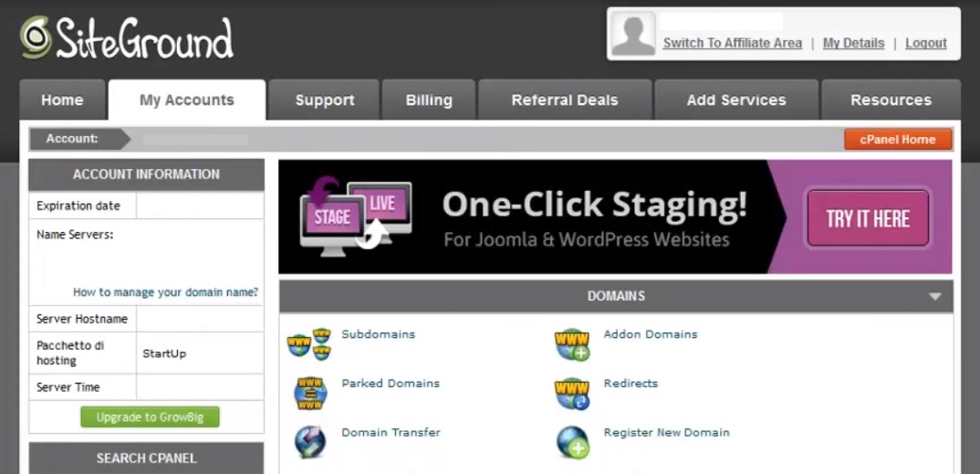Click the Addon Domains text link
The image size is (980, 474).
[x=651, y=334]
